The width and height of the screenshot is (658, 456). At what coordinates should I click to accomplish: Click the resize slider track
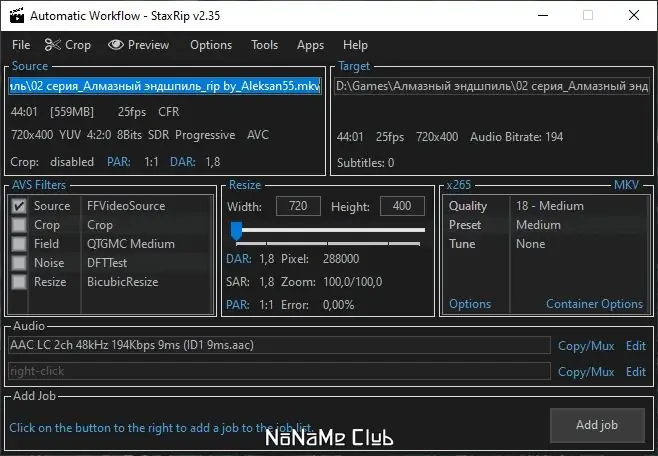[x=334, y=230]
